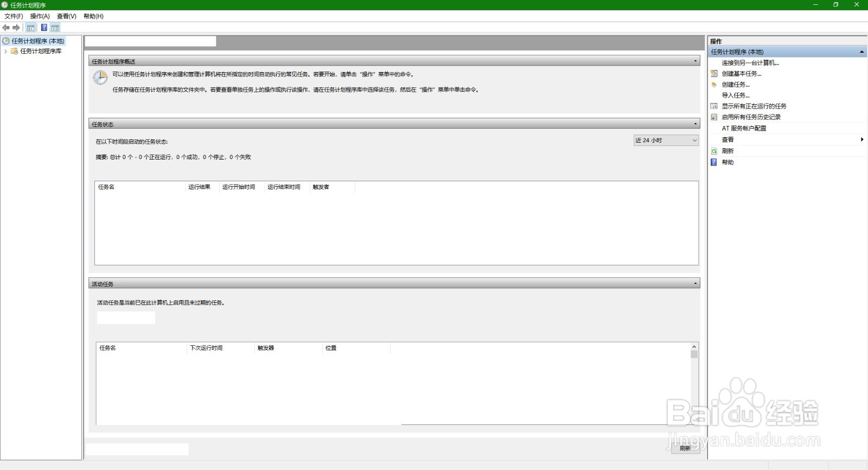Viewport: 868px width, 470px height.
Task: Click the Forward arrow in toolbar
Action: click(x=16, y=28)
